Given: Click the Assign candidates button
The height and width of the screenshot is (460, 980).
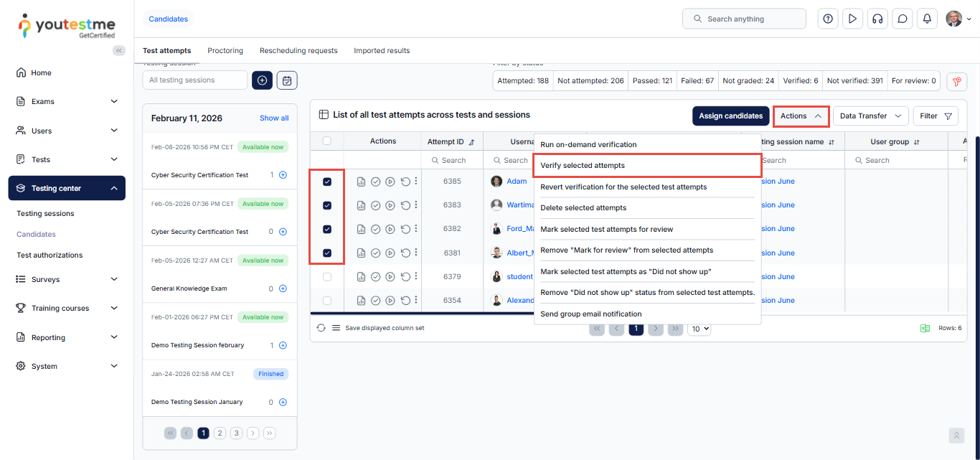Looking at the screenshot, I should coord(730,116).
